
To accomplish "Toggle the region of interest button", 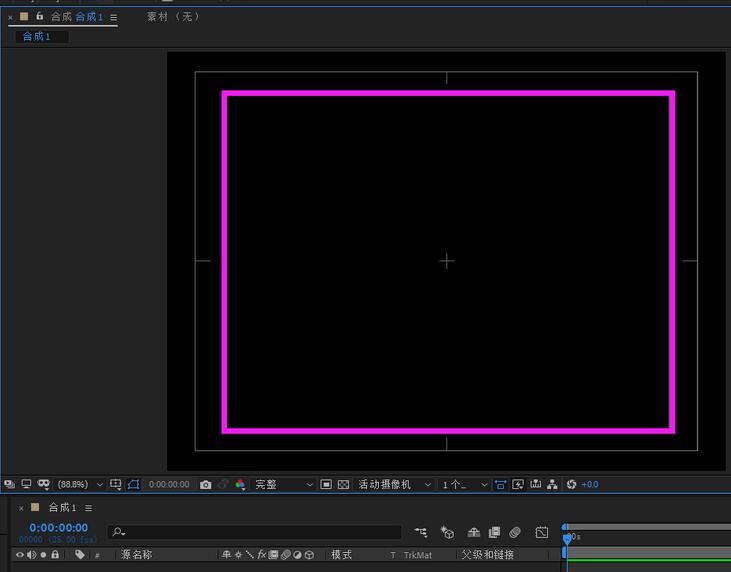I will pyautogui.click(x=326, y=484).
